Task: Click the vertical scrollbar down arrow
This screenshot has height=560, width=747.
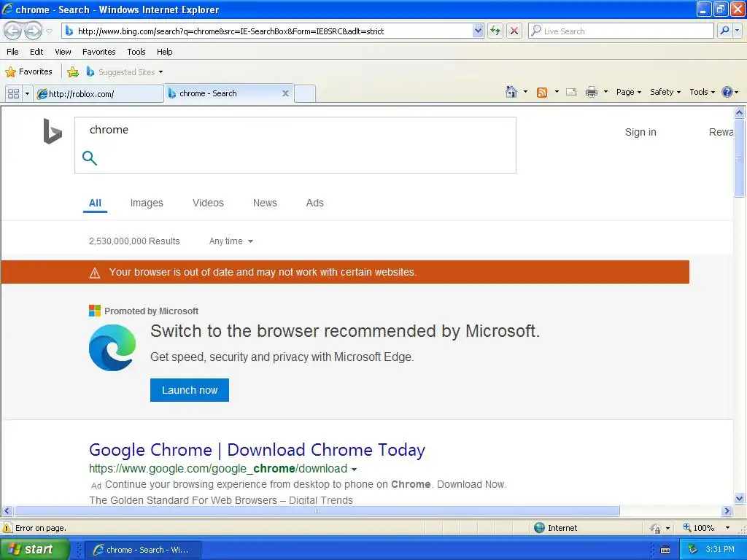Action: point(740,499)
